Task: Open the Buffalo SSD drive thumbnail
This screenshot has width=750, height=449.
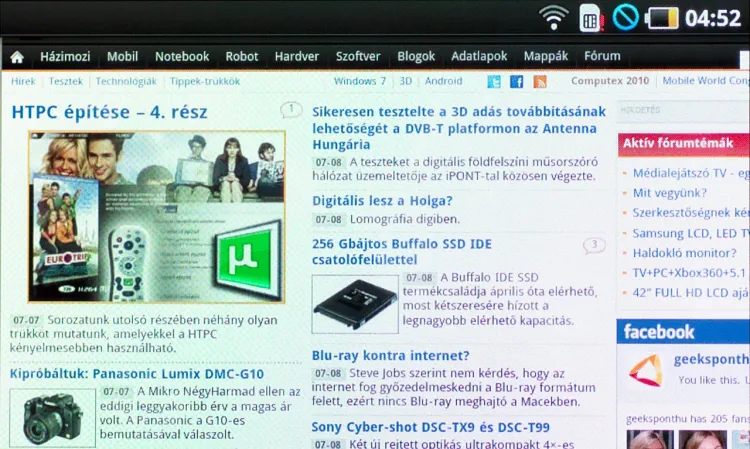Action: 355,304
